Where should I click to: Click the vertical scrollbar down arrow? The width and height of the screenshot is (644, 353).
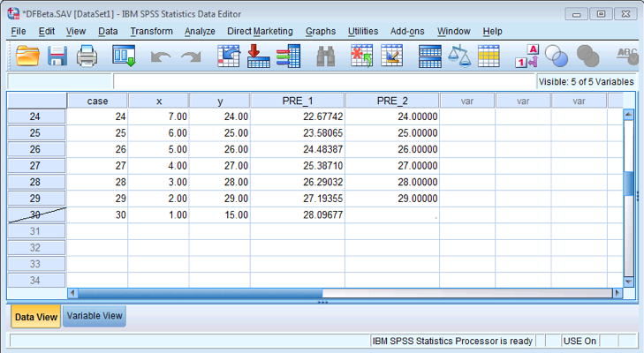point(629,282)
